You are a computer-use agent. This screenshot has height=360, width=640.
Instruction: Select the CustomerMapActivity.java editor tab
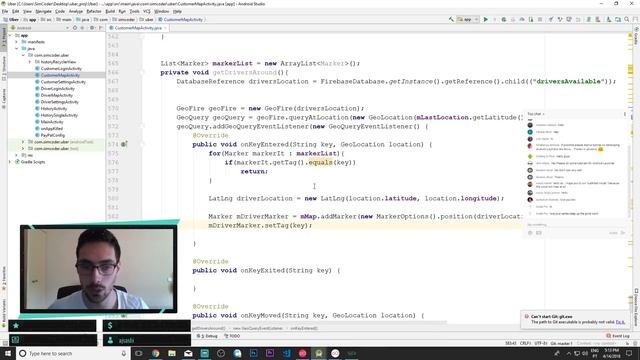click(138, 28)
